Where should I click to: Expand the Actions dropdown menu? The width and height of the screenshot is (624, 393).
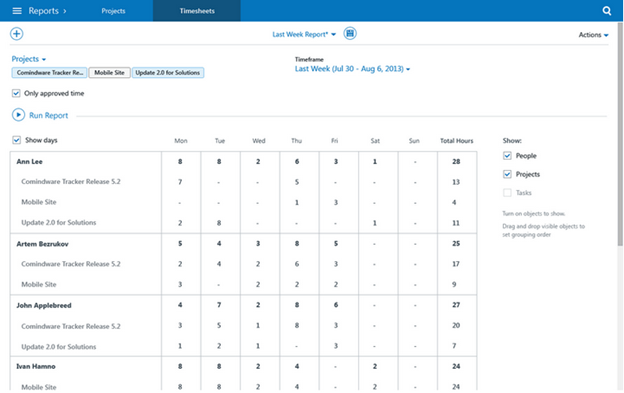(x=593, y=35)
